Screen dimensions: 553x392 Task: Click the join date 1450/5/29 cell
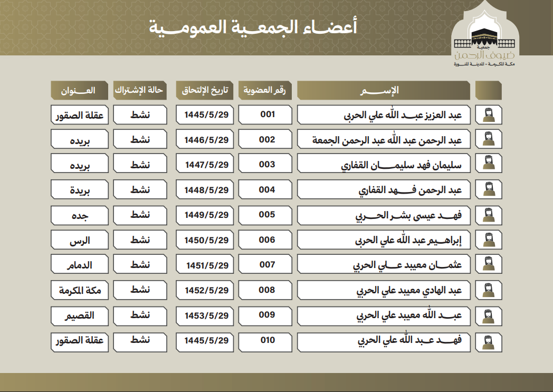point(205,240)
